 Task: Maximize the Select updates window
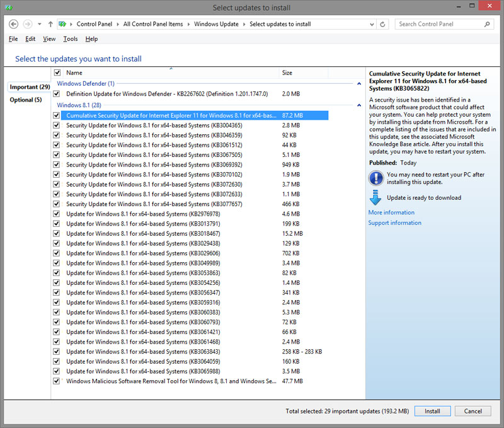pyautogui.click(x=472, y=6)
